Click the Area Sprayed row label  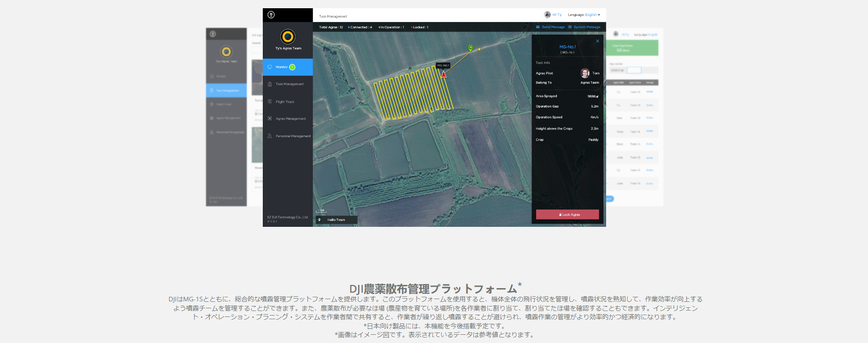(547, 96)
